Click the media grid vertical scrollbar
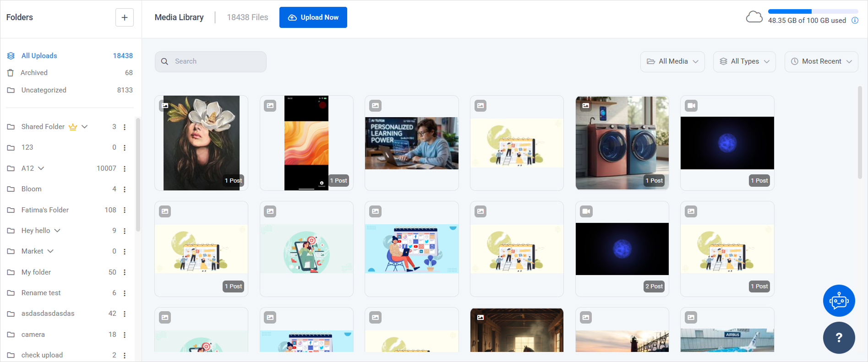 click(860, 133)
